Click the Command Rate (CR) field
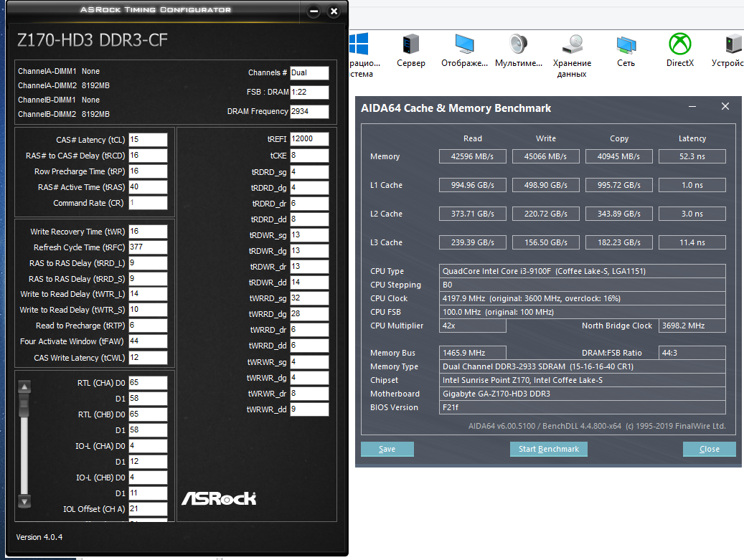Screen dimensions: 744x560 pos(148,203)
